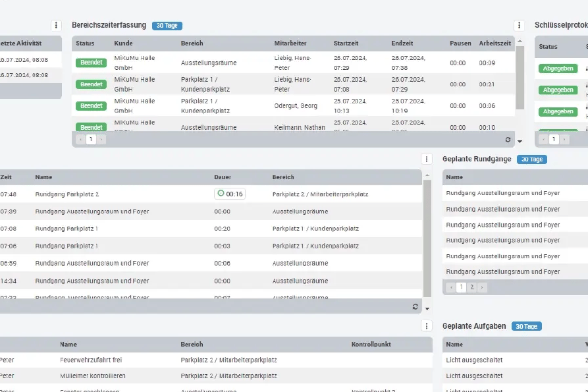Open three-dot menu left of Geplante Aufgaben
Image resolution: width=588 pixels, height=392 pixels.
(x=427, y=326)
